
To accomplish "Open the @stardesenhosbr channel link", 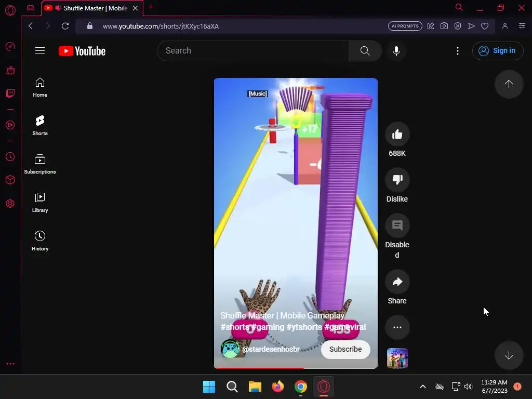I will pos(271,349).
